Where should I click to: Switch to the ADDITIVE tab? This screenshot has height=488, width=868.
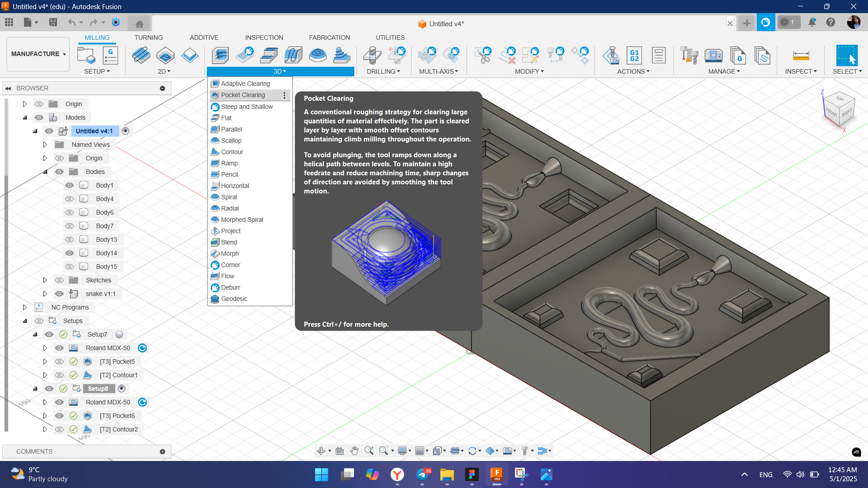click(204, 38)
